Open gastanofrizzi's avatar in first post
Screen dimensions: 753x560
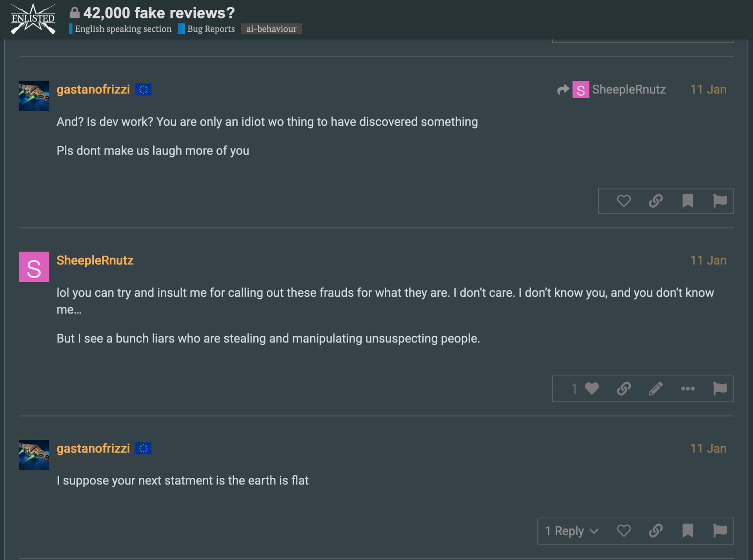34,96
